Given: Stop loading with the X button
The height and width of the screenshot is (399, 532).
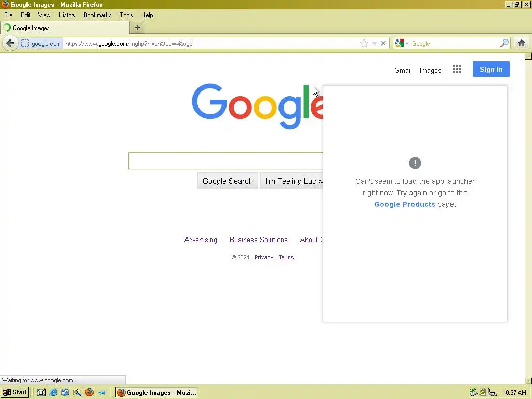Looking at the screenshot, I should coord(383,44).
